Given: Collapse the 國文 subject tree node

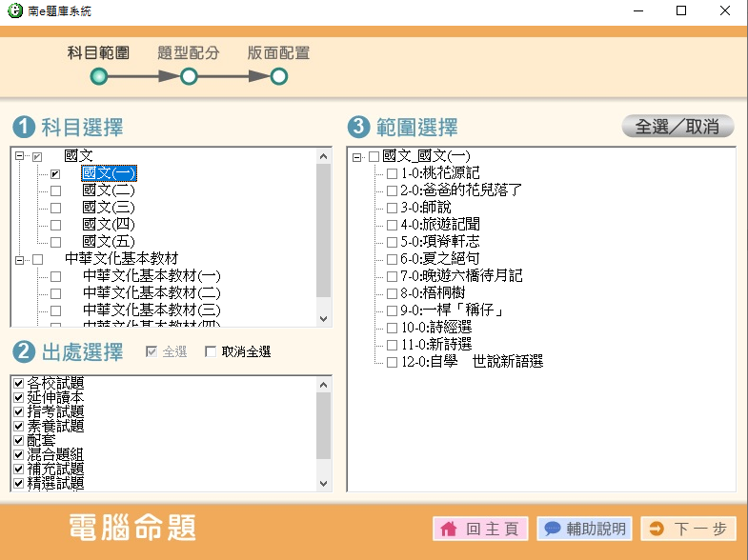Looking at the screenshot, I should click(20, 156).
